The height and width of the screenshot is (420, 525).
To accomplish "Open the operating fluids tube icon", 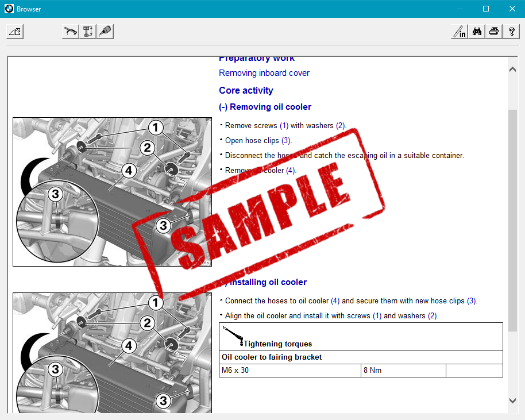I will 105,32.
